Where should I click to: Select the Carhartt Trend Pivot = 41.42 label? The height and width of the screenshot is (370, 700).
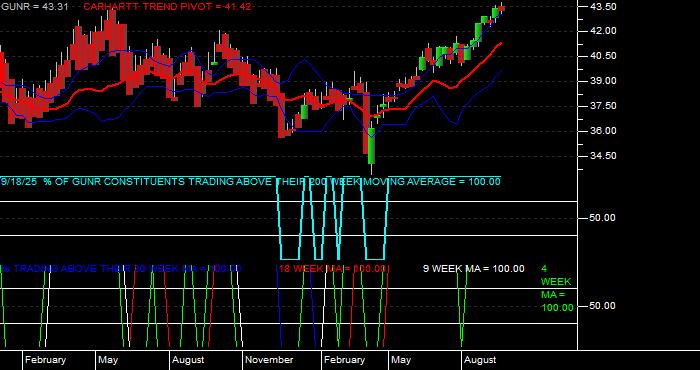click(167, 7)
